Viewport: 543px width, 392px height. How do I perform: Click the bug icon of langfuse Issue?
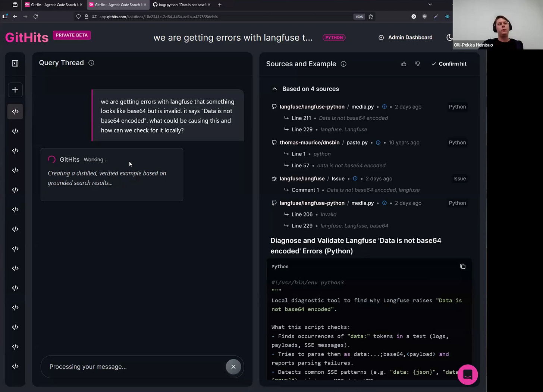(274, 179)
